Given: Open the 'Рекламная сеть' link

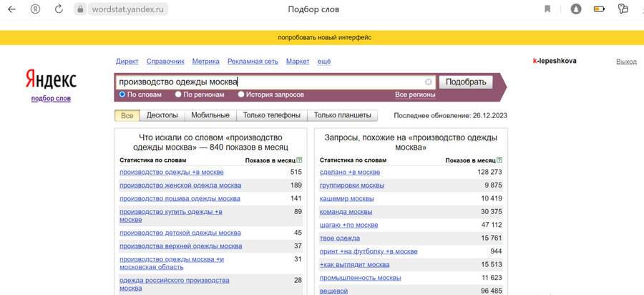Looking at the screenshot, I should 253,62.
